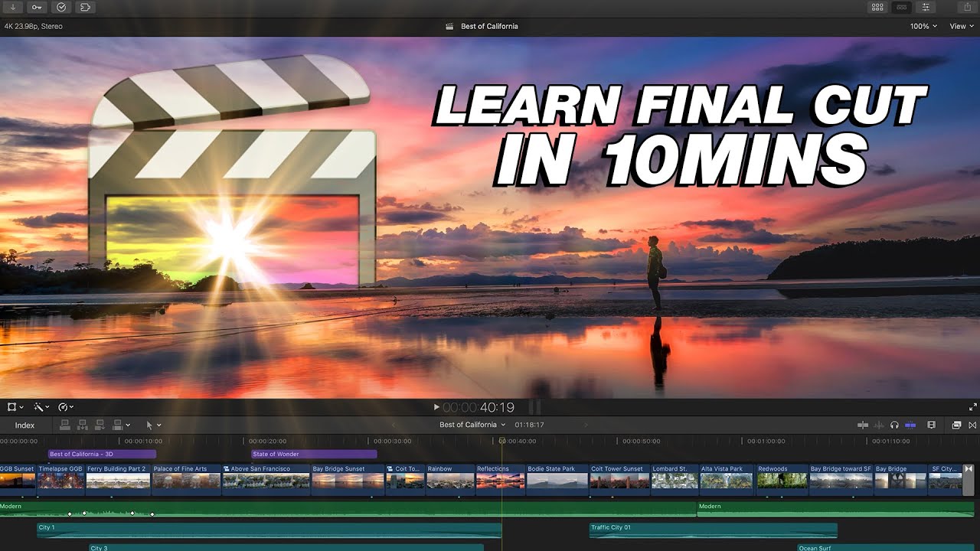Connect the clip to the primary storyline
Screen dimensions: 980x551
pyautogui.click(x=65, y=425)
